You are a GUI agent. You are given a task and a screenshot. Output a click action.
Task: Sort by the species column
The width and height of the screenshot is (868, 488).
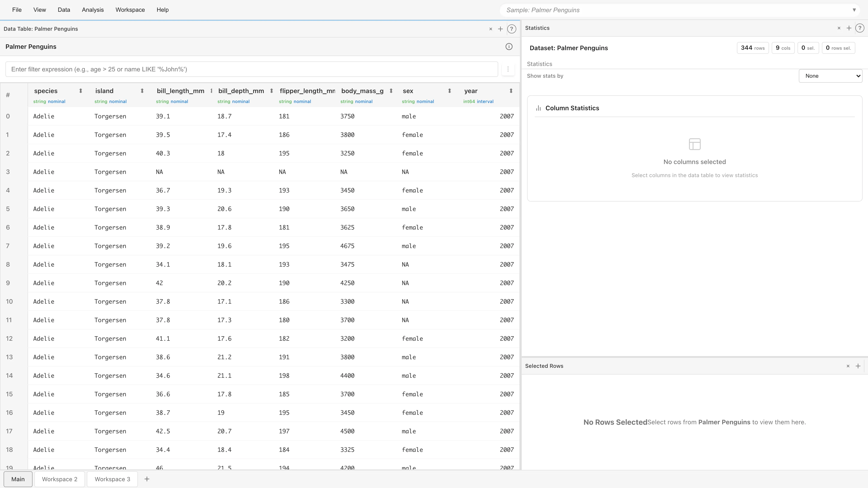coord(80,91)
